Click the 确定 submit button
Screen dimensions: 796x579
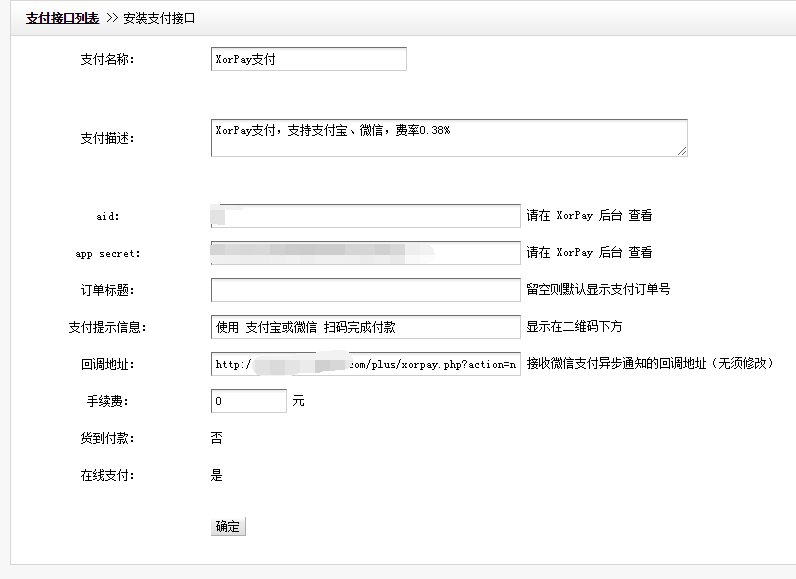[x=228, y=526]
